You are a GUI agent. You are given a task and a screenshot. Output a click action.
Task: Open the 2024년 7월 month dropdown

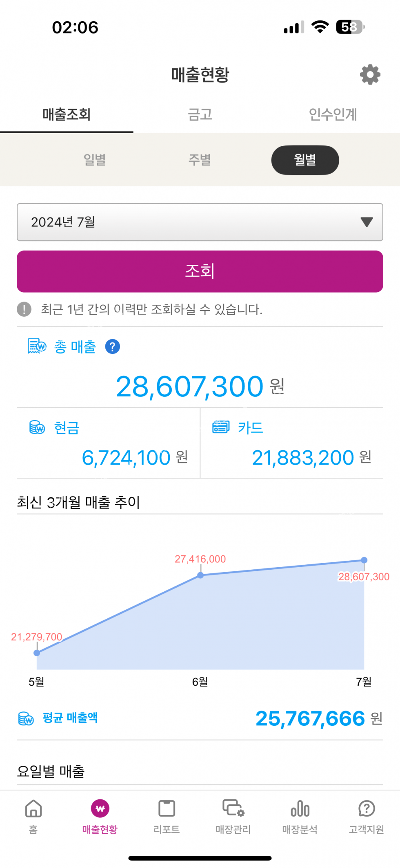(200, 222)
